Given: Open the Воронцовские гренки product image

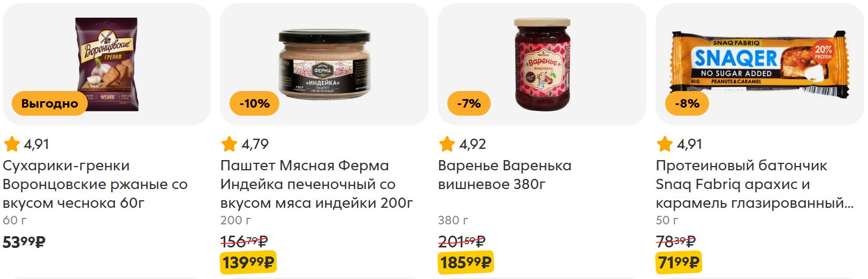Looking at the screenshot, I should tap(106, 64).
